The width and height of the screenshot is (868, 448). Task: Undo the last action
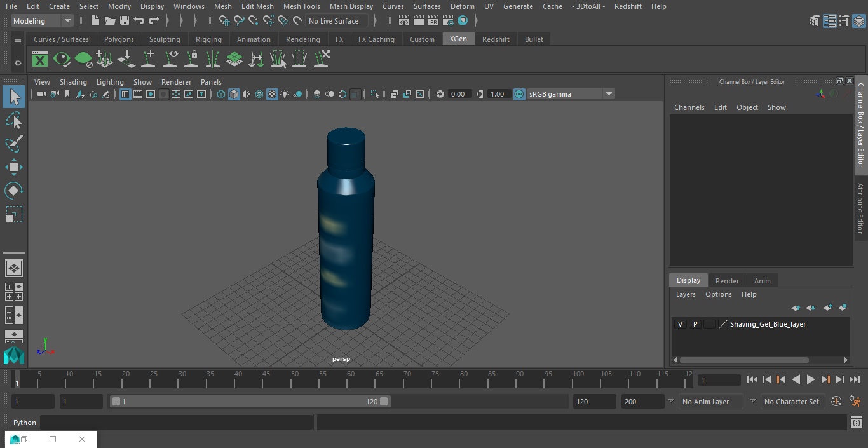(x=139, y=21)
